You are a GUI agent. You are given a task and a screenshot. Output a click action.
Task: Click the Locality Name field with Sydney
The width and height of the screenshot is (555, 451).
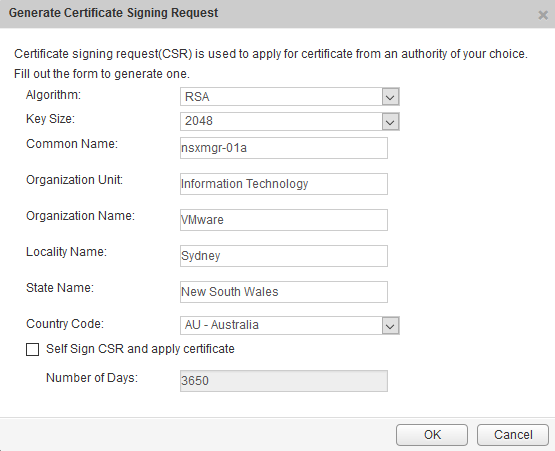click(x=284, y=256)
